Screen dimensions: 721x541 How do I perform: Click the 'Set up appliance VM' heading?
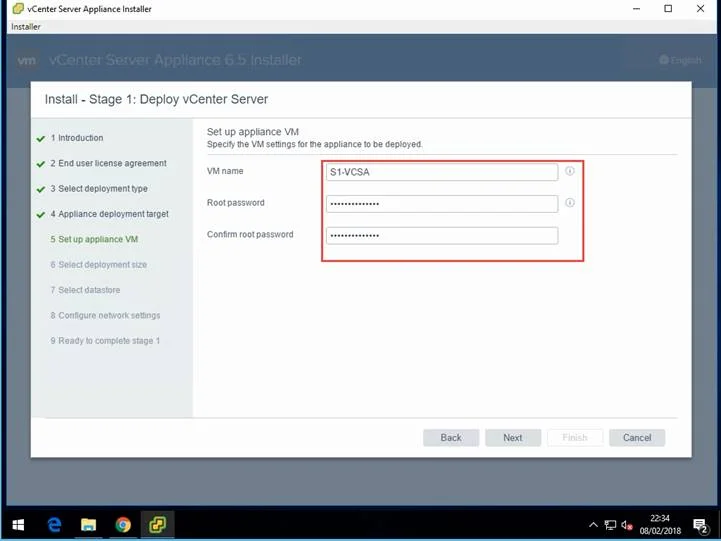(x=253, y=132)
